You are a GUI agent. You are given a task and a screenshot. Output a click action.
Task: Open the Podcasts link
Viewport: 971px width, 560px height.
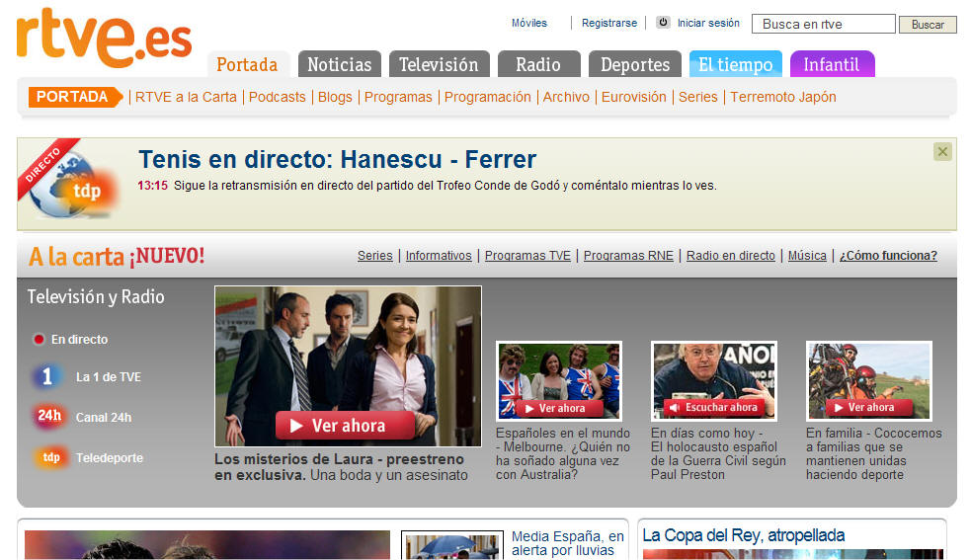pyautogui.click(x=277, y=97)
